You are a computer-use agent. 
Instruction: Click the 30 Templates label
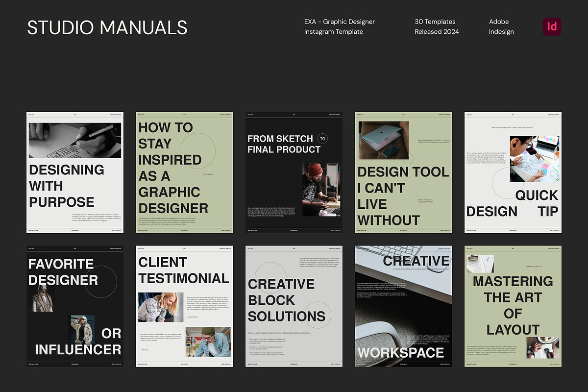[x=435, y=22]
